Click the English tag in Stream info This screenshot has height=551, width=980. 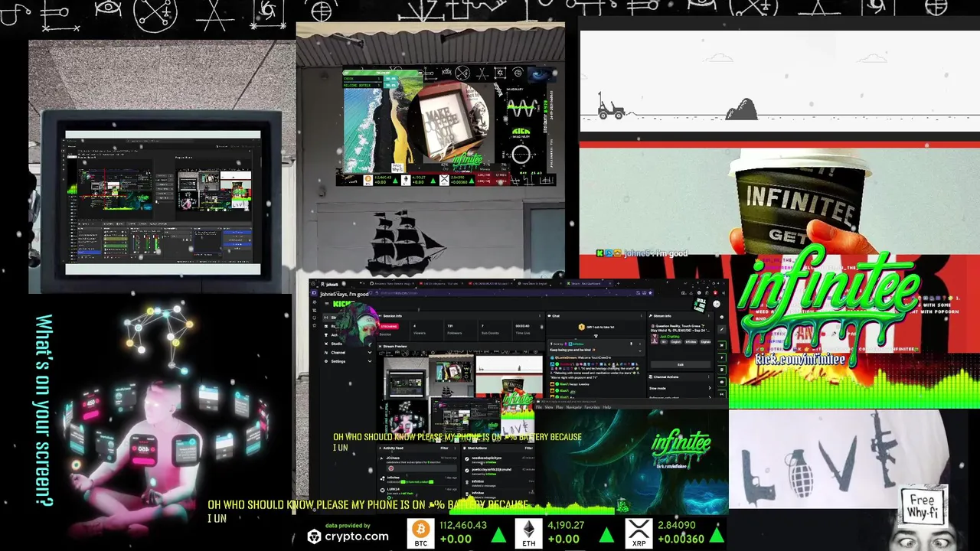(x=675, y=342)
